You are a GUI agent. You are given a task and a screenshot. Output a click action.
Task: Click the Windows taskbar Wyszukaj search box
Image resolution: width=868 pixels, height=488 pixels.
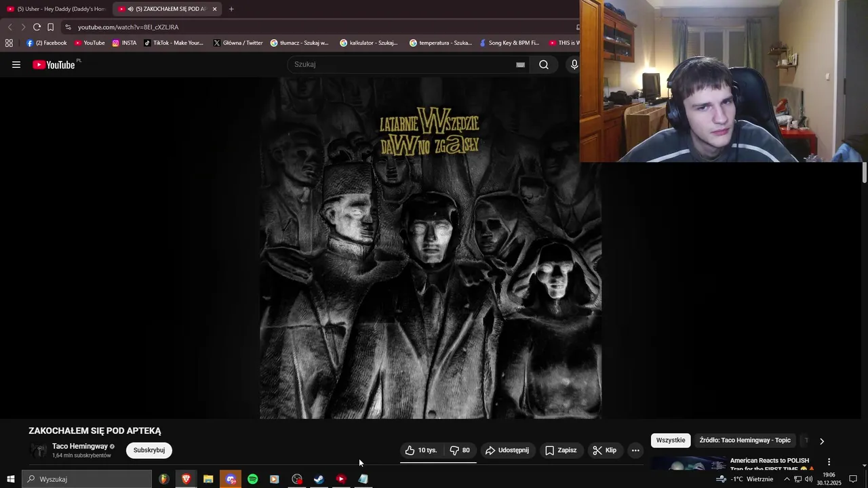[87, 479]
